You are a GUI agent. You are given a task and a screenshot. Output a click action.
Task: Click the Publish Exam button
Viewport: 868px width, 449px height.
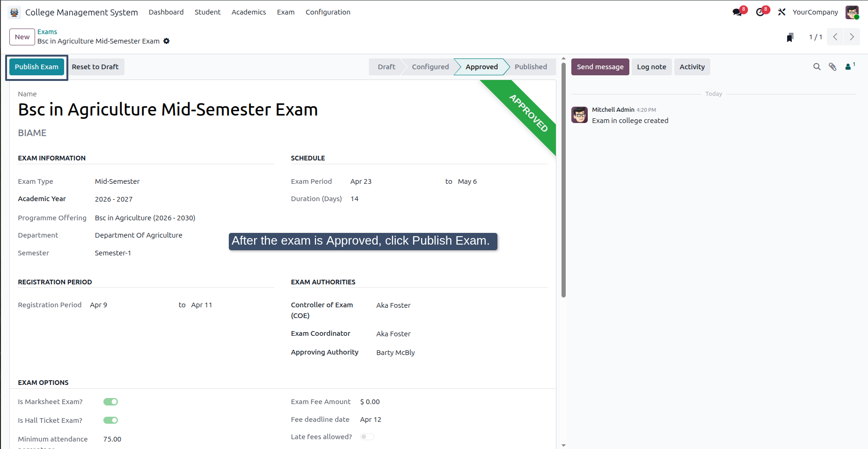coord(36,67)
